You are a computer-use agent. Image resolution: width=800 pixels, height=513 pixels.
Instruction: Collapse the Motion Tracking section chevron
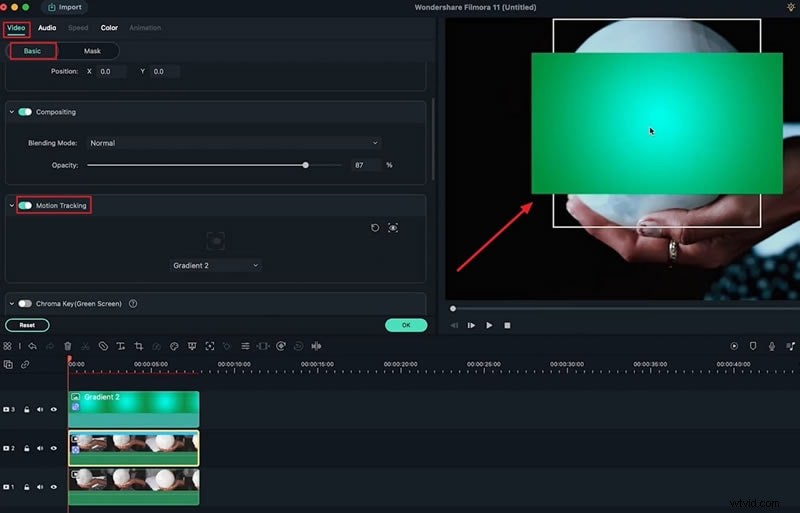[x=12, y=205]
